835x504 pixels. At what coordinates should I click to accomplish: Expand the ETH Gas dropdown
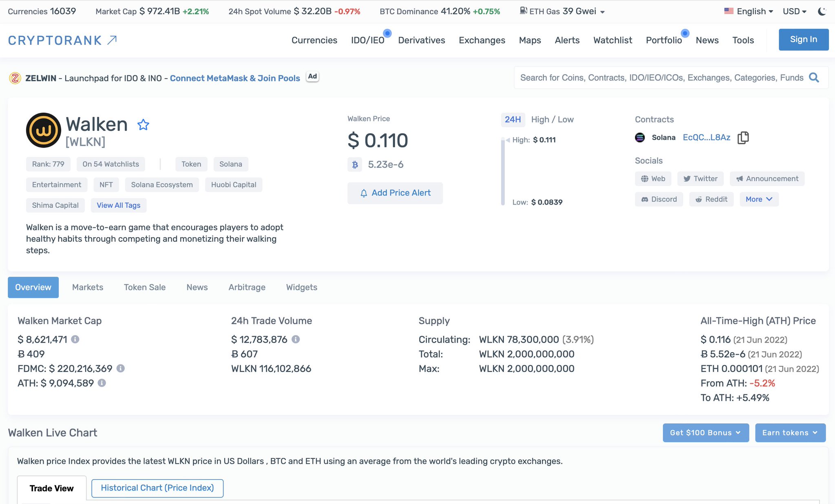[x=603, y=11]
